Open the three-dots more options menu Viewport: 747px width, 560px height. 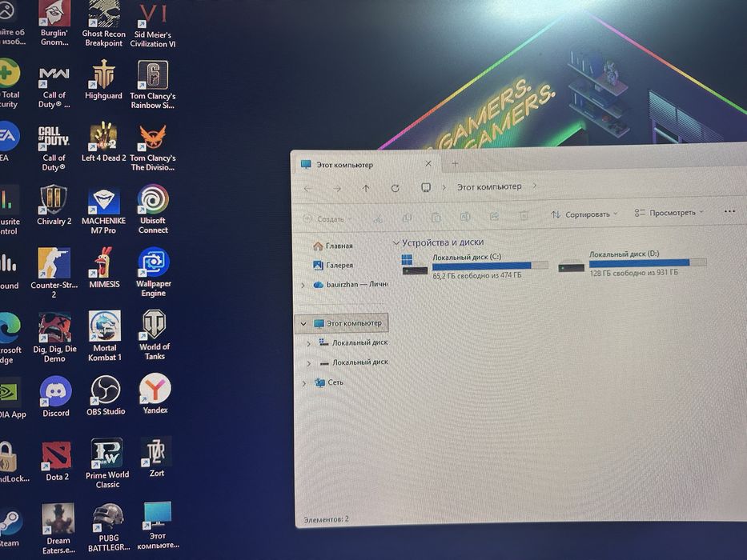click(729, 211)
